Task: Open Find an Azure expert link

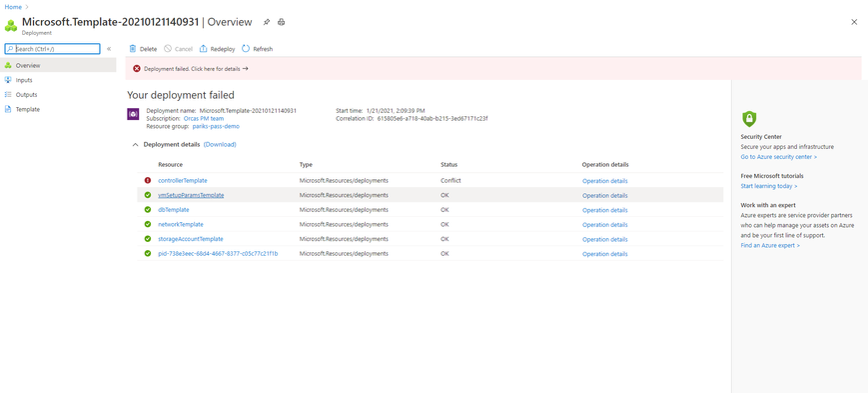Action: pyautogui.click(x=770, y=245)
